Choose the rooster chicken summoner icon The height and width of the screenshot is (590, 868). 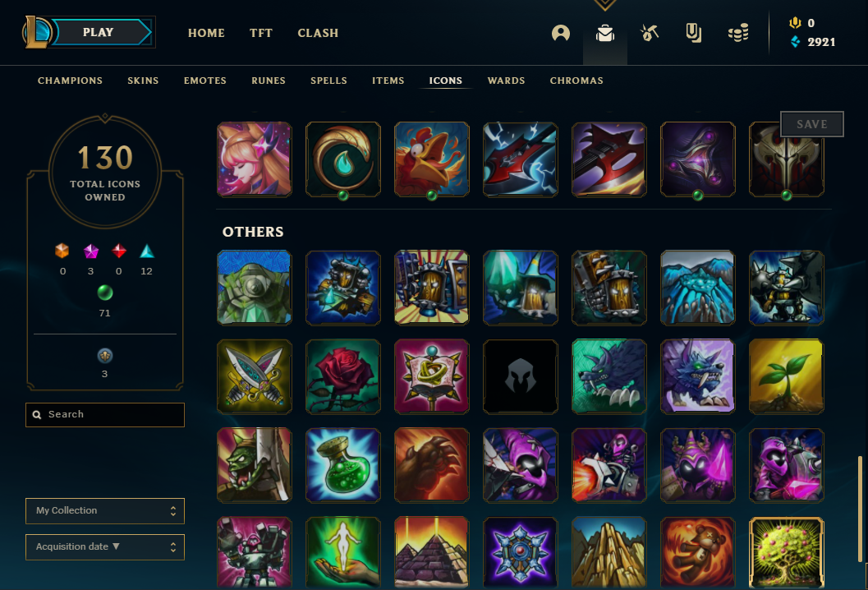coord(432,159)
